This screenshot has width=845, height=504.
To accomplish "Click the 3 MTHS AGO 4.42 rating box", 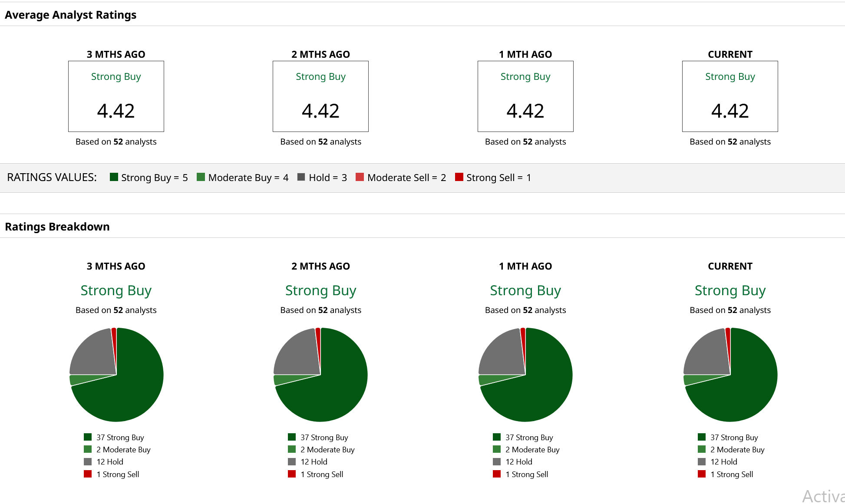I will tap(116, 96).
